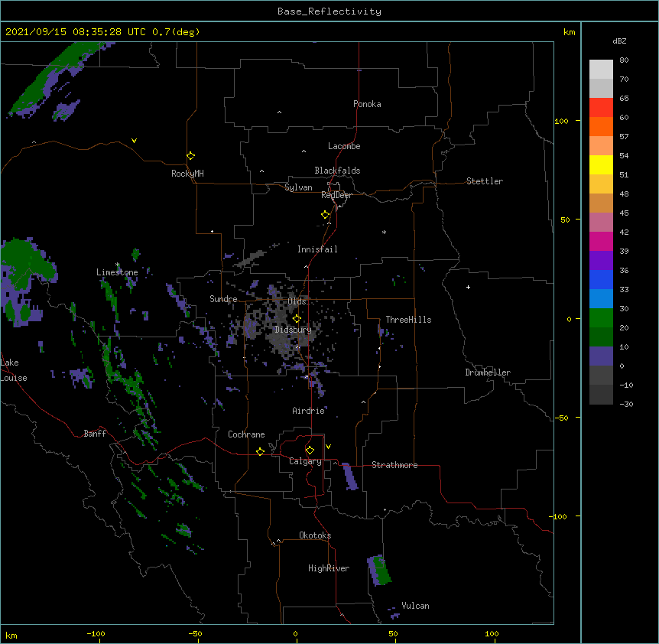Select the magenta 42 dBZ legend swatch
Viewport: 659px width, 644px height.
(x=601, y=241)
